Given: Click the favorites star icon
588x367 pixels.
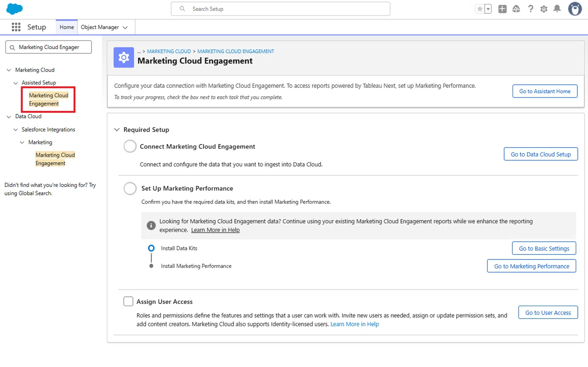Looking at the screenshot, I should pos(480,9).
